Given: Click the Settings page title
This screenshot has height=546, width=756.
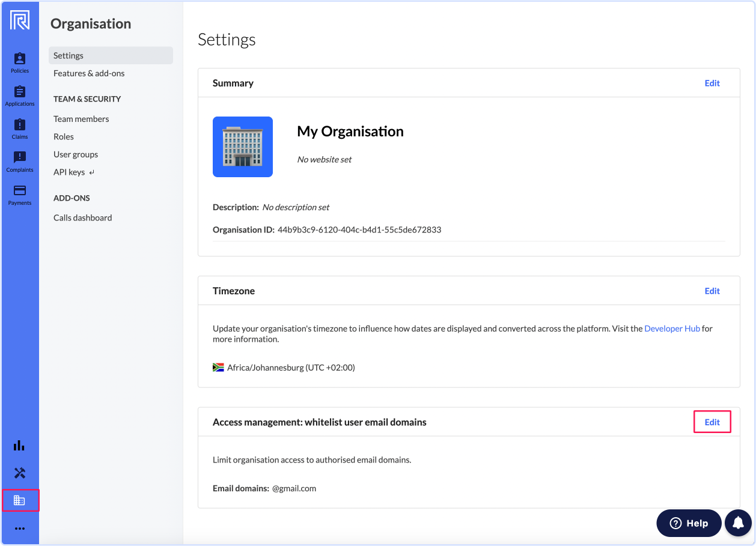Looking at the screenshot, I should [227, 40].
